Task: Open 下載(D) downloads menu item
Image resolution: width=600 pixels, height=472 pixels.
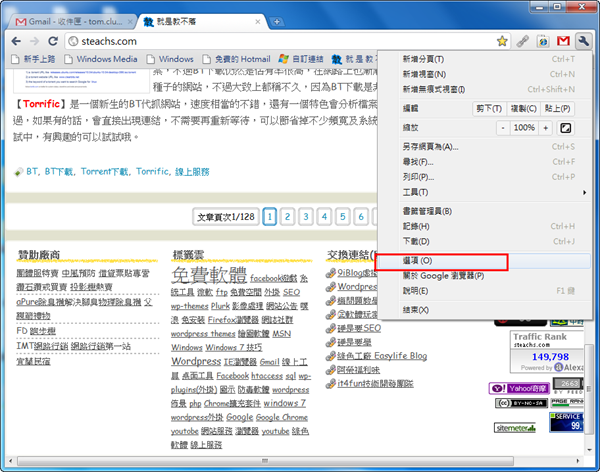Action: (485, 242)
